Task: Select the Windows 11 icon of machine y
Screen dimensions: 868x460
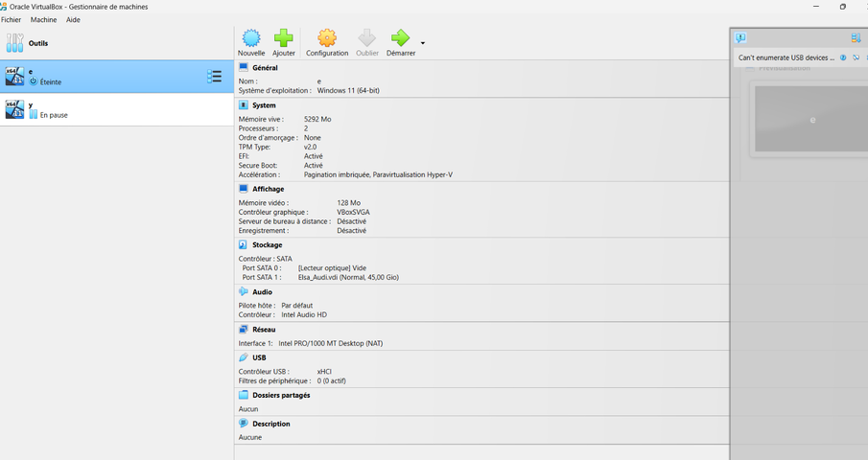Action: point(15,109)
